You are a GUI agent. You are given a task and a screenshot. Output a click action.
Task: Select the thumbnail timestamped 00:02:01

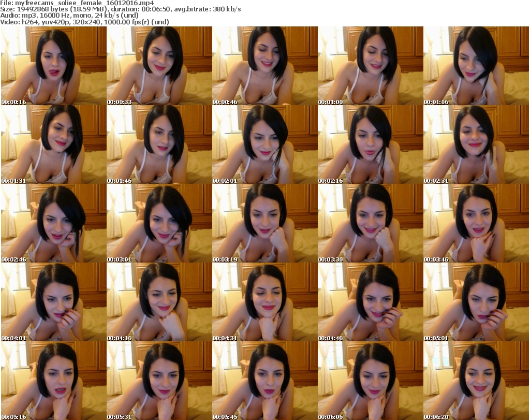point(265,144)
